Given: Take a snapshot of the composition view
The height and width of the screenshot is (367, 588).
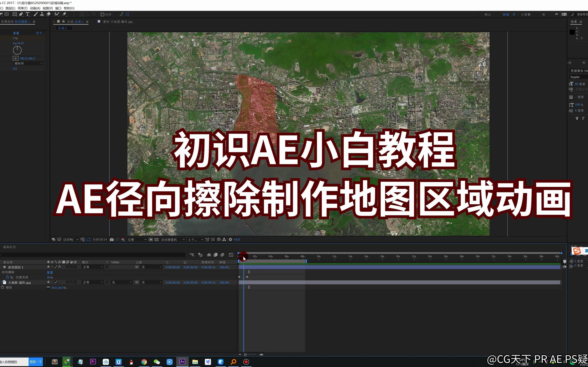Looking at the screenshot, I should (x=112, y=239).
